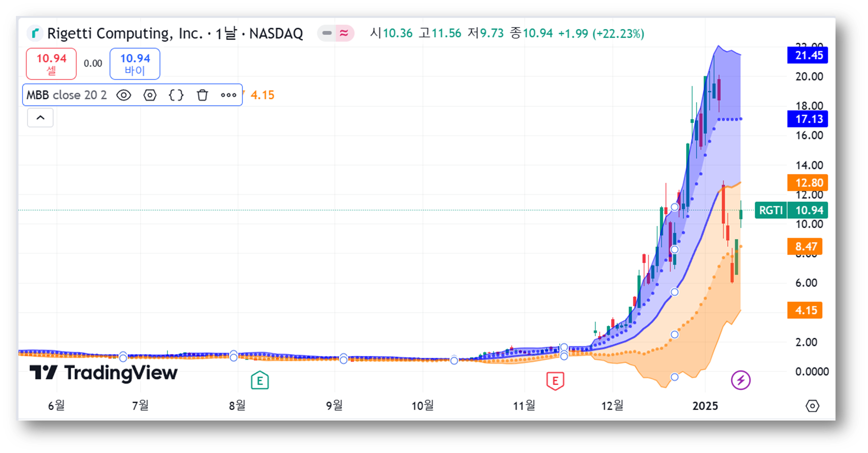Click the 8월 date axis label

pos(237,405)
